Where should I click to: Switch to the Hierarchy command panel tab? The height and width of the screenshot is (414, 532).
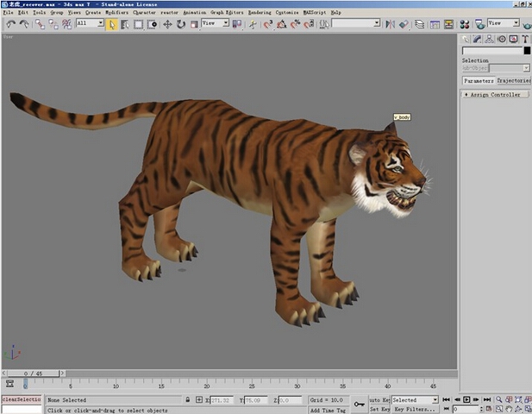[489, 40]
